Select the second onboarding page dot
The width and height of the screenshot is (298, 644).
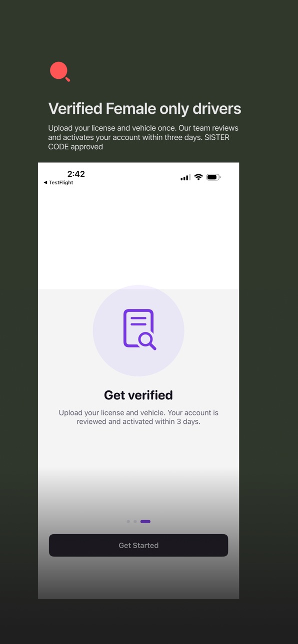[135, 522]
